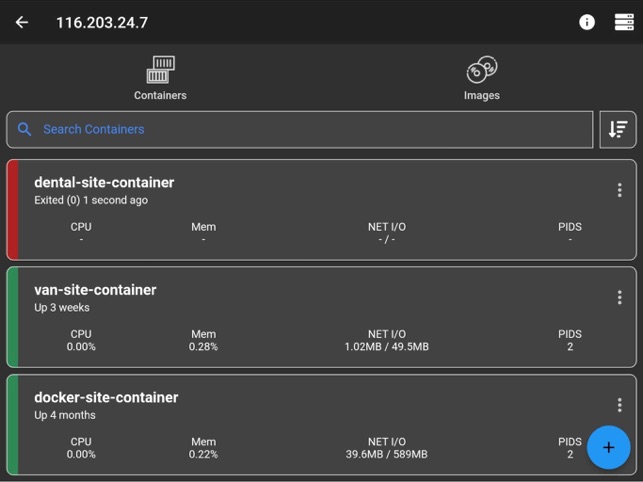The image size is (643, 482).
Task: Click green status bar of van-site-container
Action: 13,317
